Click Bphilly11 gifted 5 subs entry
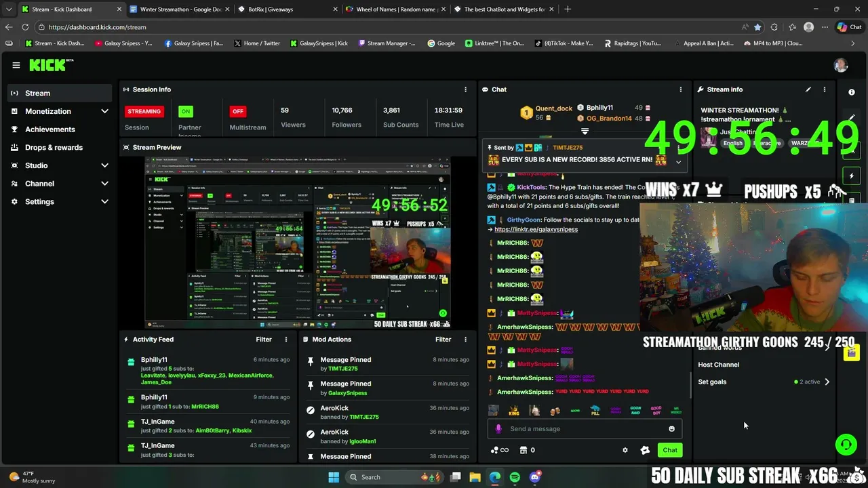 [x=207, y=371]
